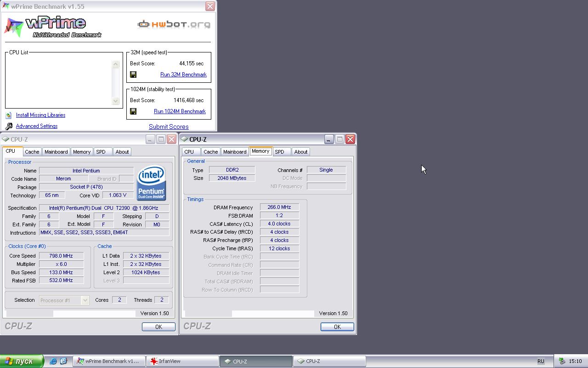The height and width of the screenshot is (368, 588).
Task: Open Internet Explorer from the quick launch
Action: pos(53,361)
